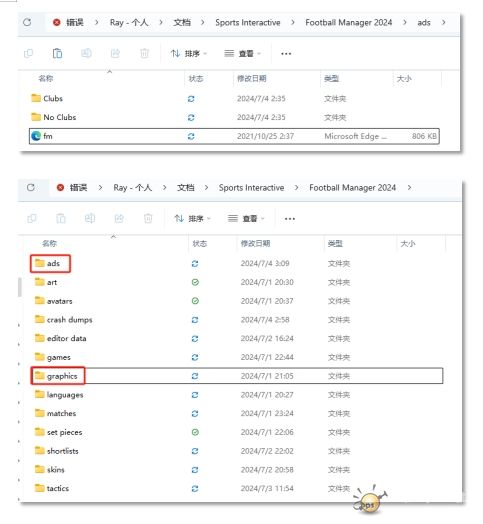Screen dimensions: 483x524
Task: Click the sync status icon of the skins folder
Action: coord(195,470)
